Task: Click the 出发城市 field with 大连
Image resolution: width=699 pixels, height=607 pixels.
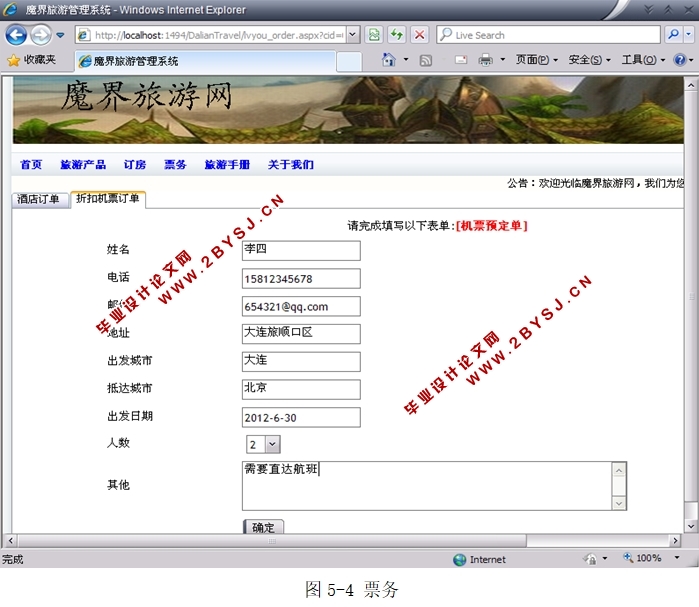Action: click(301, 361)
